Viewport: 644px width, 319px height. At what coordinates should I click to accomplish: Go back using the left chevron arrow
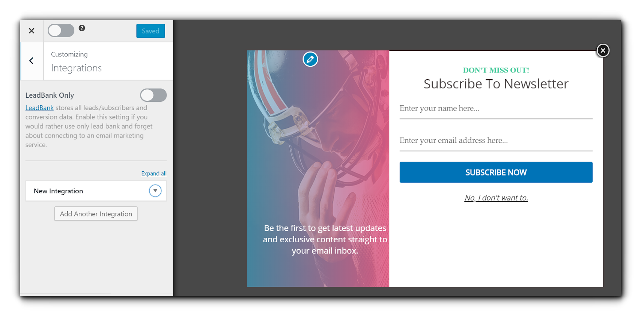[x=32, y=61]
